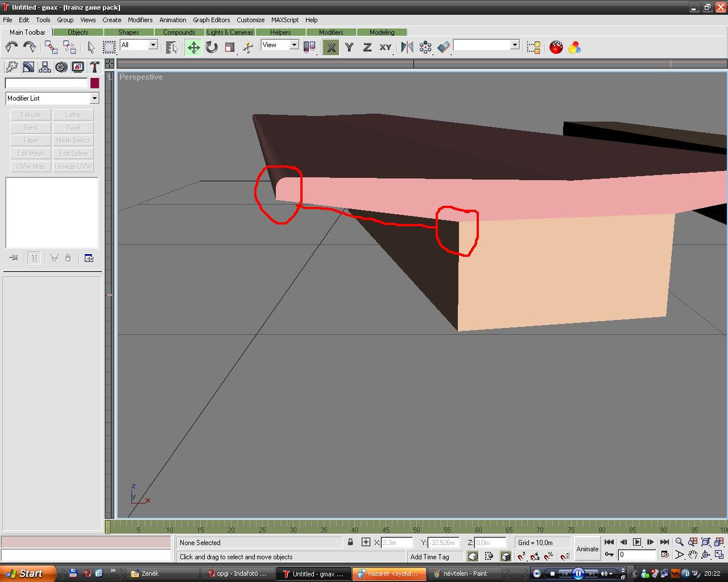Image resolution: width=728 pixels, height=582 pixels.
Task: Open the MAXScript menu
Action: point(285,20)
